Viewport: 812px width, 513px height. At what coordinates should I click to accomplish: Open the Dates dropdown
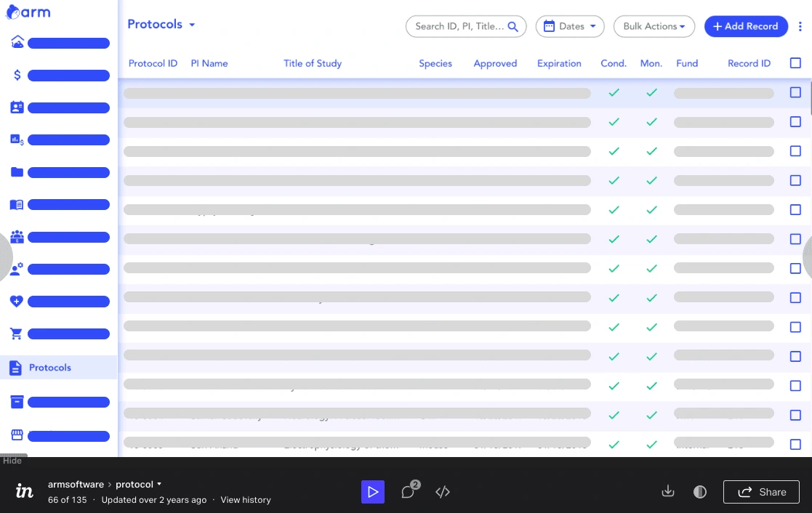click(570, 26)
